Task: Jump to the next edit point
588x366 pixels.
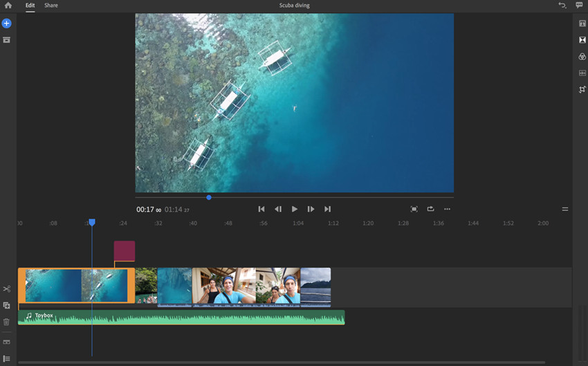Action: point(327,209)
